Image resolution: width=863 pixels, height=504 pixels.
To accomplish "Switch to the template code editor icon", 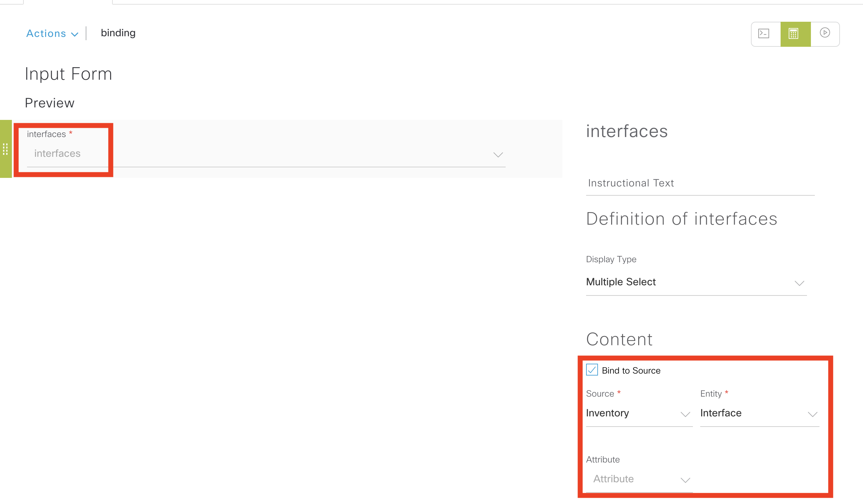I will 764,34.
